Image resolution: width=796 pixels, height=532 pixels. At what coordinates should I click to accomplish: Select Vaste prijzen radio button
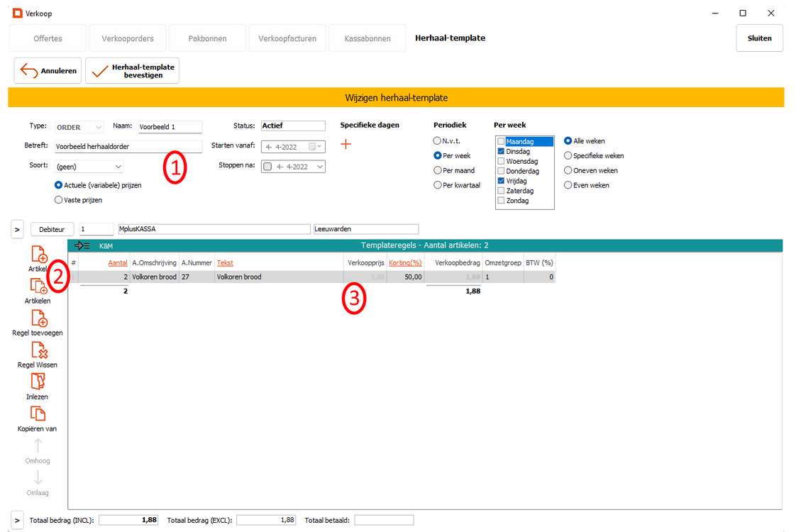coord(59,200)
